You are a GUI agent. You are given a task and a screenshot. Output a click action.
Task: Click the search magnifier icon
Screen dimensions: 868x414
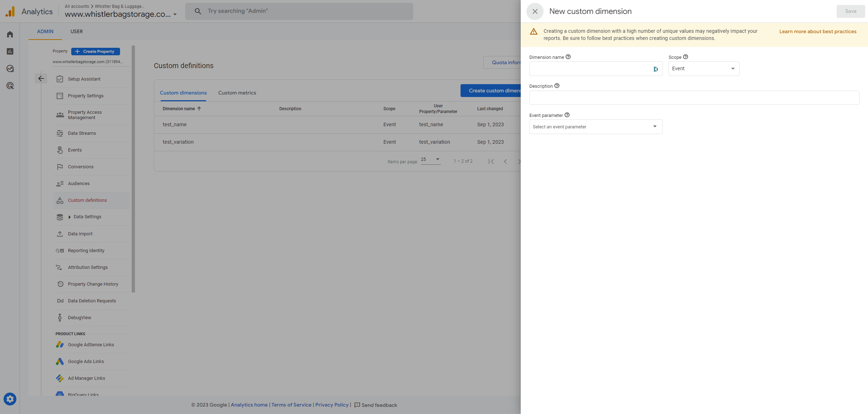pos(198,11)
